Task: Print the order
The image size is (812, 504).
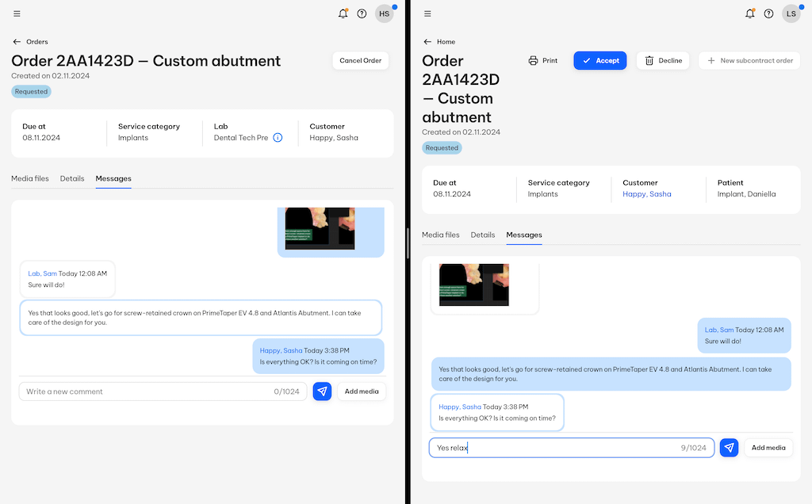Action: pos(543,60)
